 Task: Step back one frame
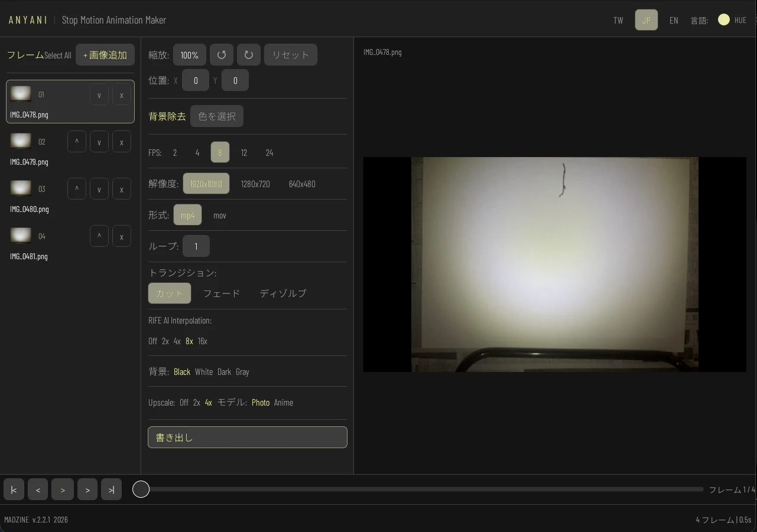pos(38,489)
